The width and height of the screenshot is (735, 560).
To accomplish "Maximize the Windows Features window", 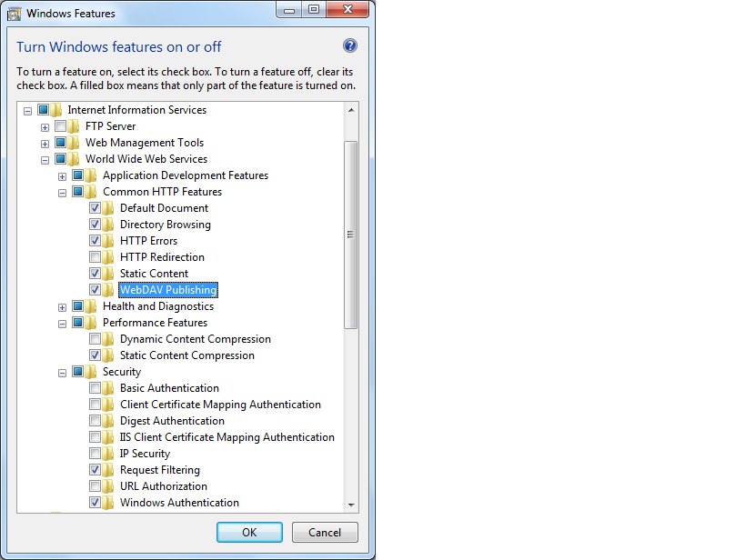I will point(314,9).
